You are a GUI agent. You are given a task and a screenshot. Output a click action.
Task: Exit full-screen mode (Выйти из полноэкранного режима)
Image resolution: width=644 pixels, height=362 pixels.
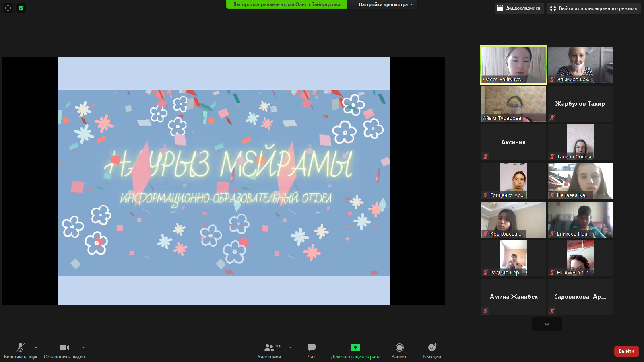pos(594,8)
